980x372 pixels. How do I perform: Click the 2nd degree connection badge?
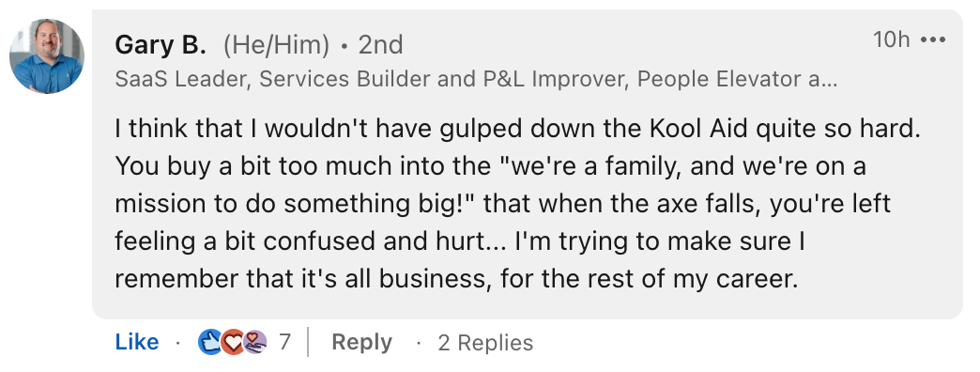point(380,45)
